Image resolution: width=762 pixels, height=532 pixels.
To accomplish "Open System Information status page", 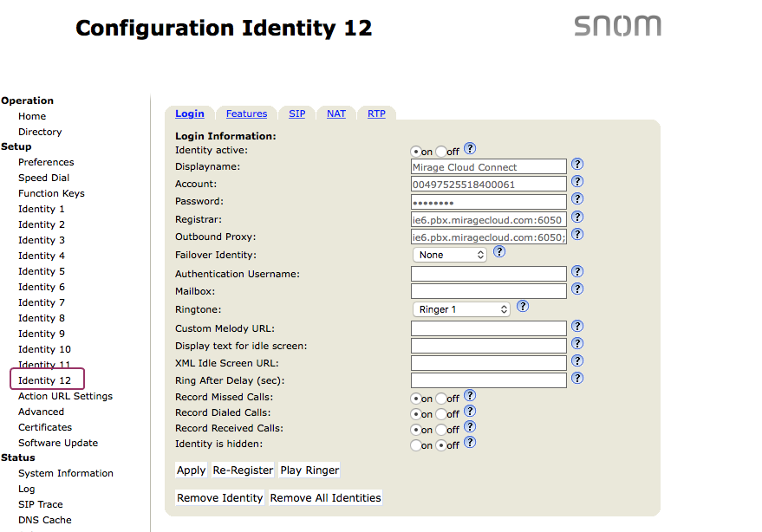I will coord(66,473).
